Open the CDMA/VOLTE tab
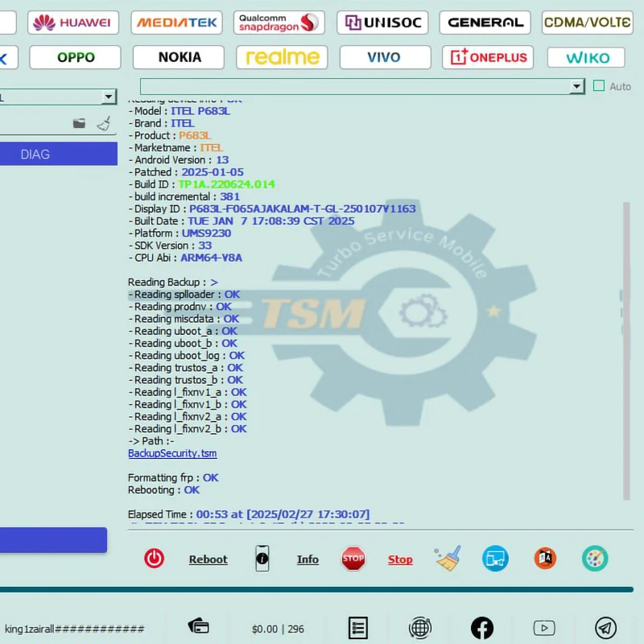This screenshot has height=644, width=644. click(x=588, y=23)
